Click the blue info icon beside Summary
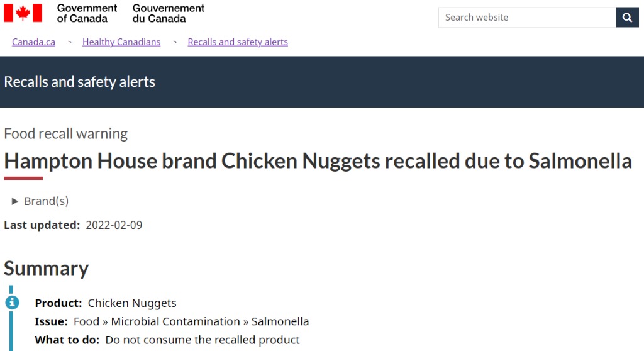 12,303
